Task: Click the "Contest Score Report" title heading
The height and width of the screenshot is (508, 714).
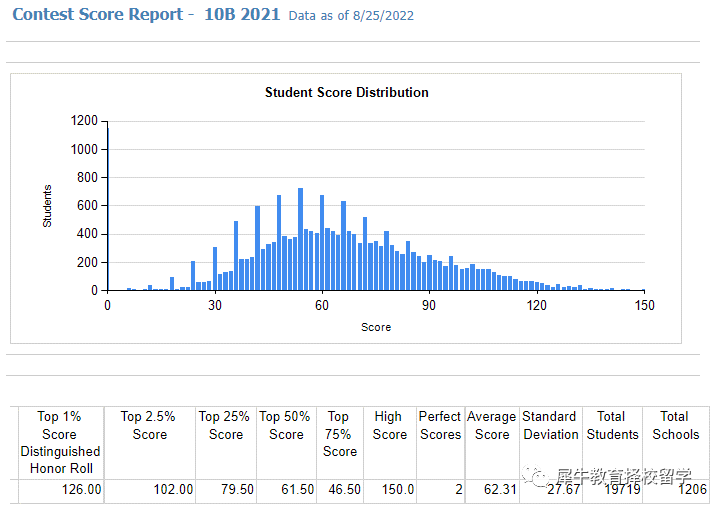Action: click(x=98, y=14)
